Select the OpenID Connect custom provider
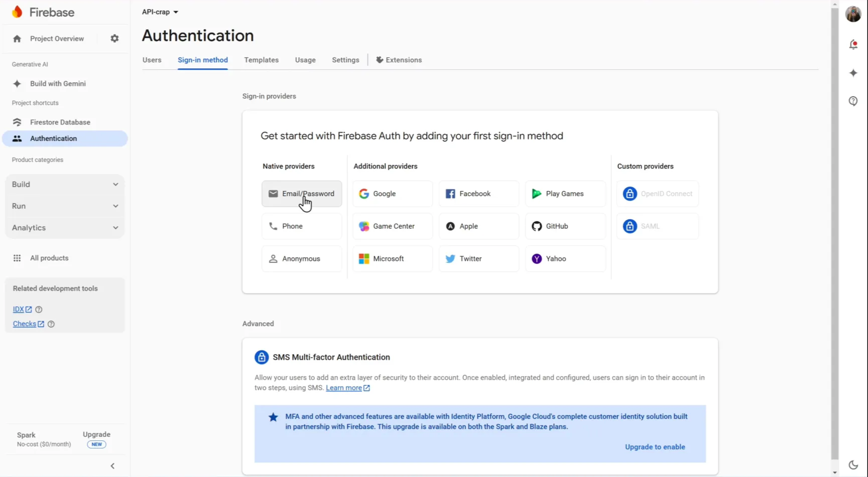This screenshot has height=477, width=868. 658,194
